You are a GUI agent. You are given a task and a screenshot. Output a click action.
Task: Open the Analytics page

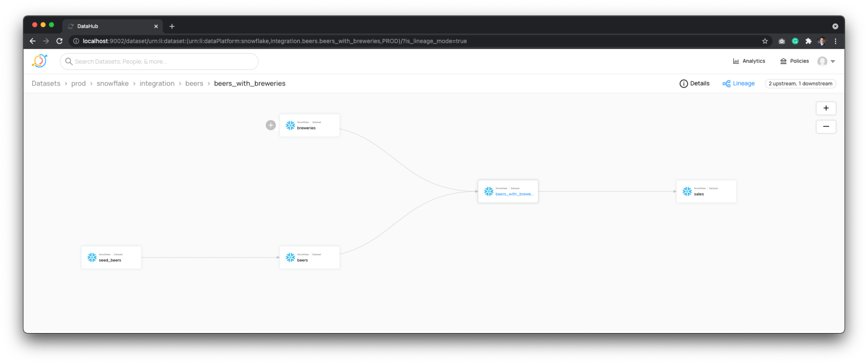[749, 61]
